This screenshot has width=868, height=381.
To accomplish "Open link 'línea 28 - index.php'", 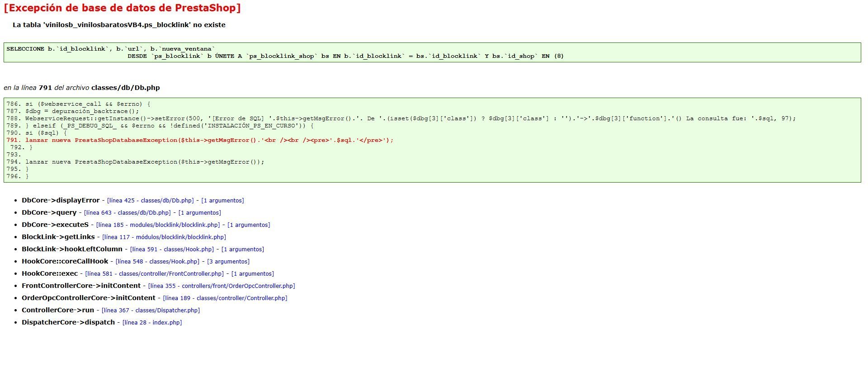I will click(152, 323).
